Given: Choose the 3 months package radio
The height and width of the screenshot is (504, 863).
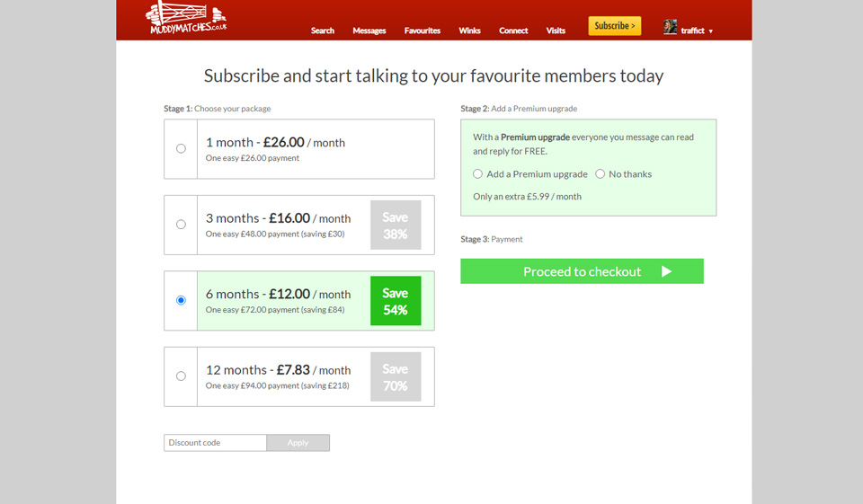Looking at the screenshot, I should (x=181, y=225).
